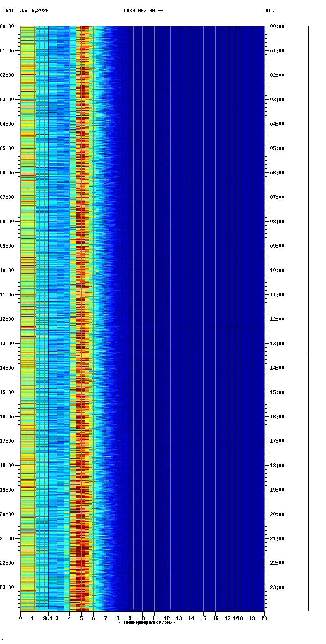
Task: Click the LAKA HHZ HA station title
Action: coord(143,11)
